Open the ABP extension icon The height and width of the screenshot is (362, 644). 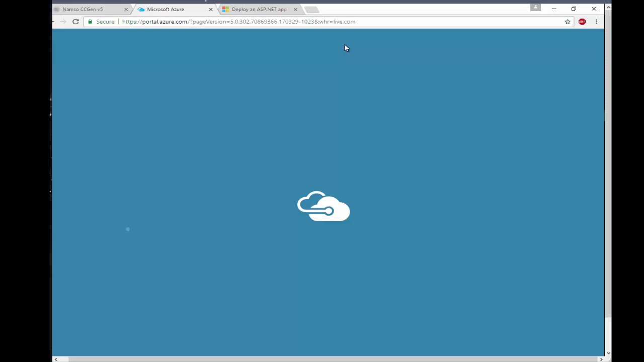[582, 22]
